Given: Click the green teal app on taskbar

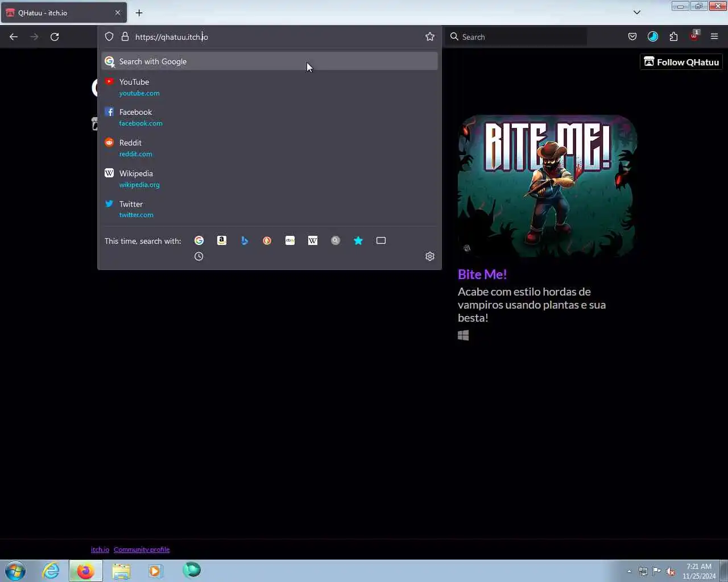Looking at the screenshot, I should pos(192,569).
